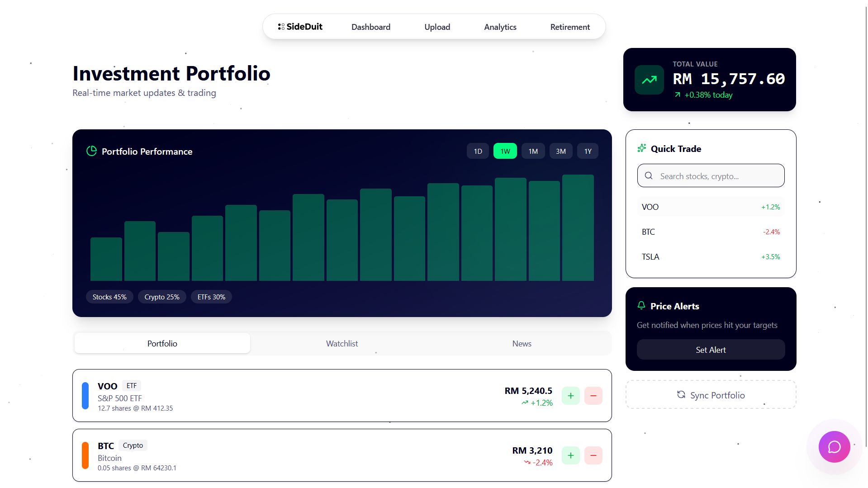Click the Sync Portfolio button
This screenshot has width=868, height=488.
(x=711, y=395)
